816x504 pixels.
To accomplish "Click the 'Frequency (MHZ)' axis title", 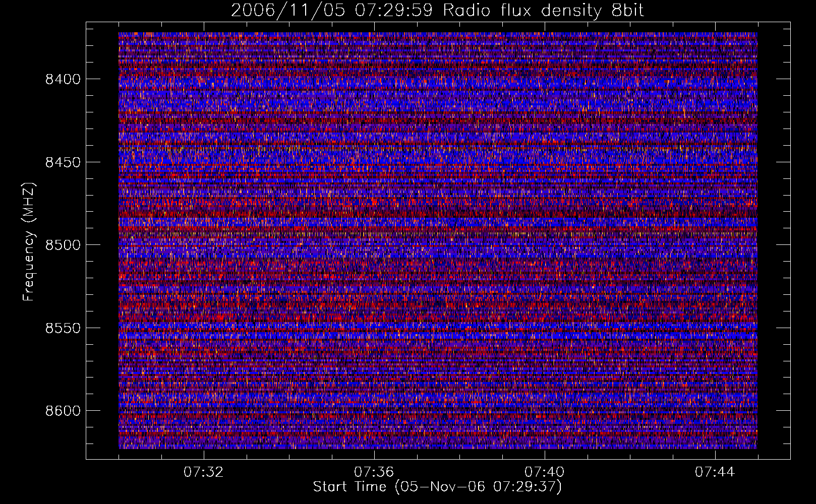I will (29, 241).
